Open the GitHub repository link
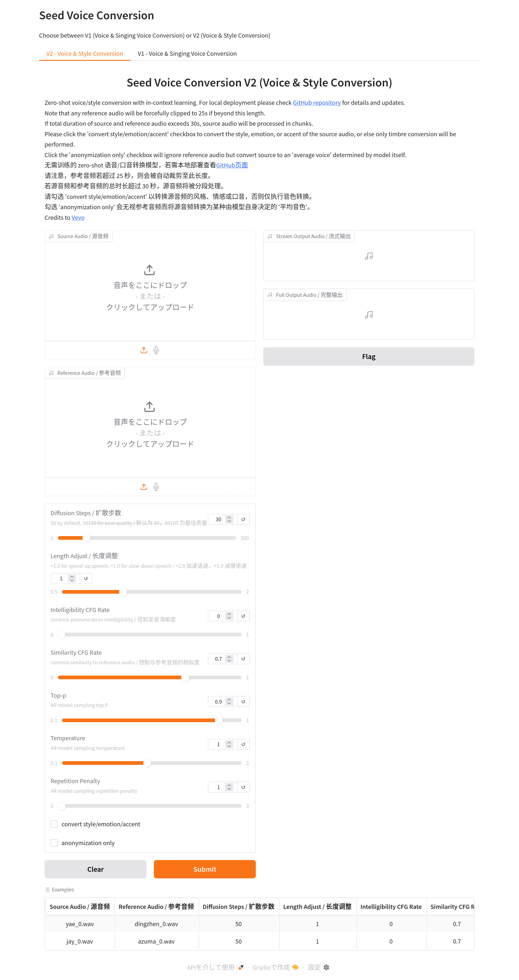 click(316, 103)
